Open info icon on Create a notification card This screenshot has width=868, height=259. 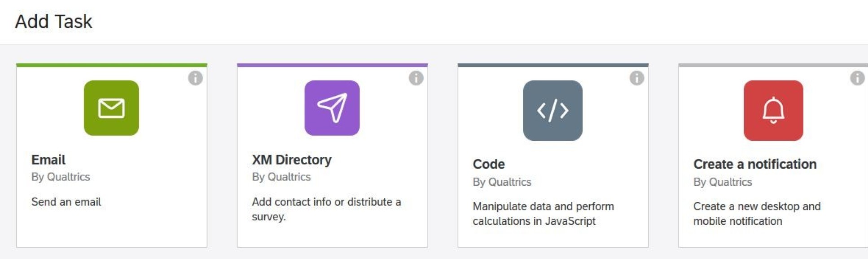coord(857,78)
